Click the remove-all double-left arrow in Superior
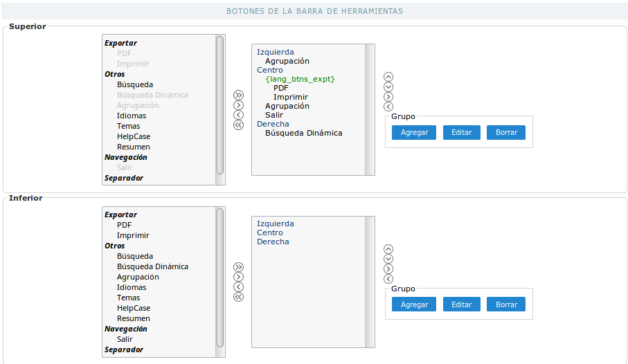The width and height of the screenshot is (628, 364). (x=239, y=125)
